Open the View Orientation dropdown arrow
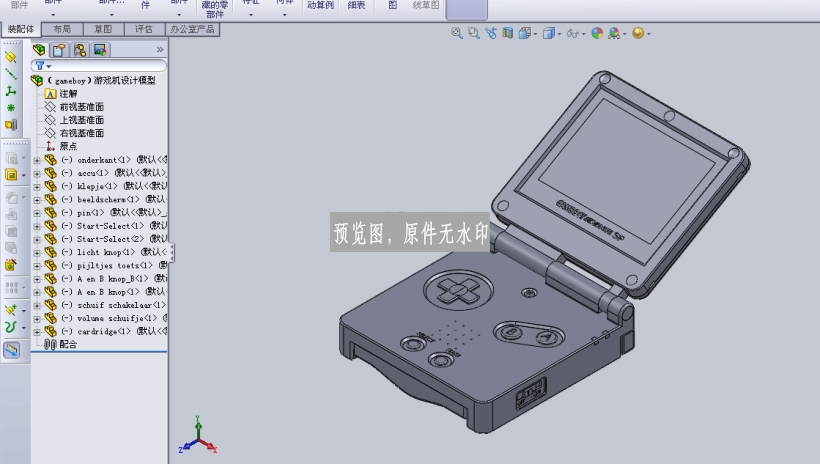This screenshot has width=820, height=464. pyautogui.click(x=535, y=35)
